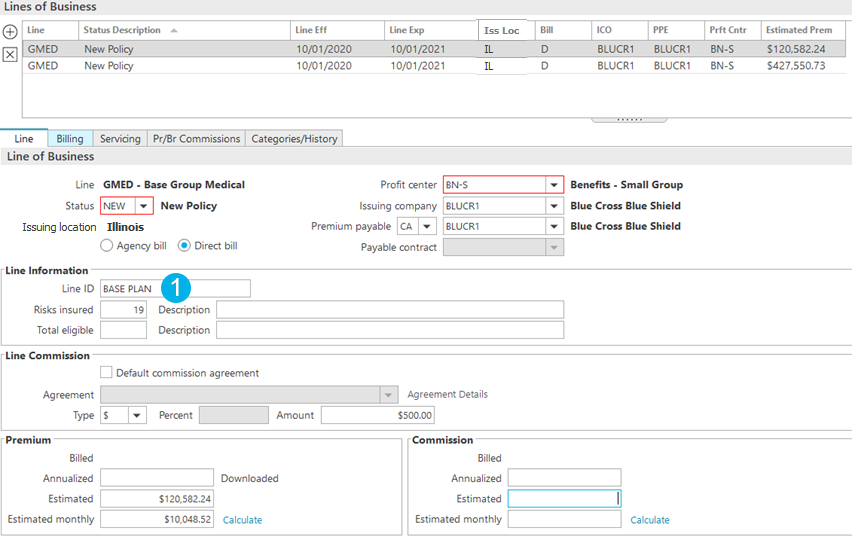Open the commission Type dropdown
Image resolution: width=852 pixels, height=549 pixels.
[136, 415]
